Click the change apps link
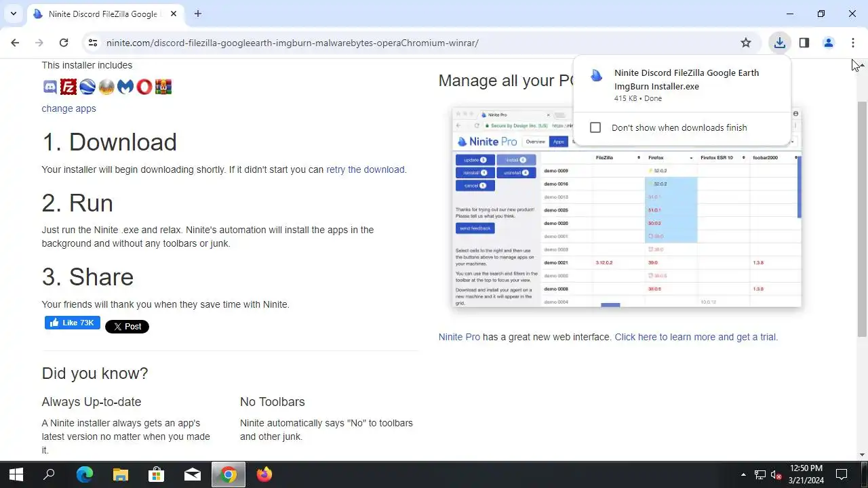This screenshot has width=868, height=488. [x=68, y=108]
